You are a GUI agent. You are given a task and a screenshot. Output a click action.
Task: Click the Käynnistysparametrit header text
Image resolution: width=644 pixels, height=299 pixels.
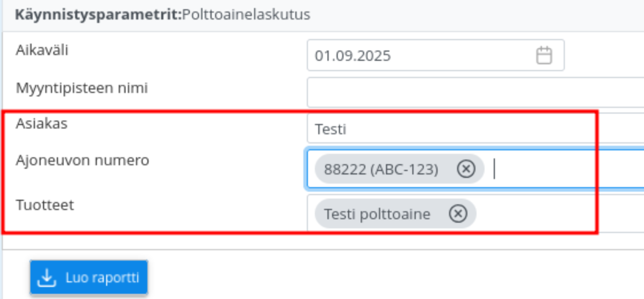coord(97,15)
